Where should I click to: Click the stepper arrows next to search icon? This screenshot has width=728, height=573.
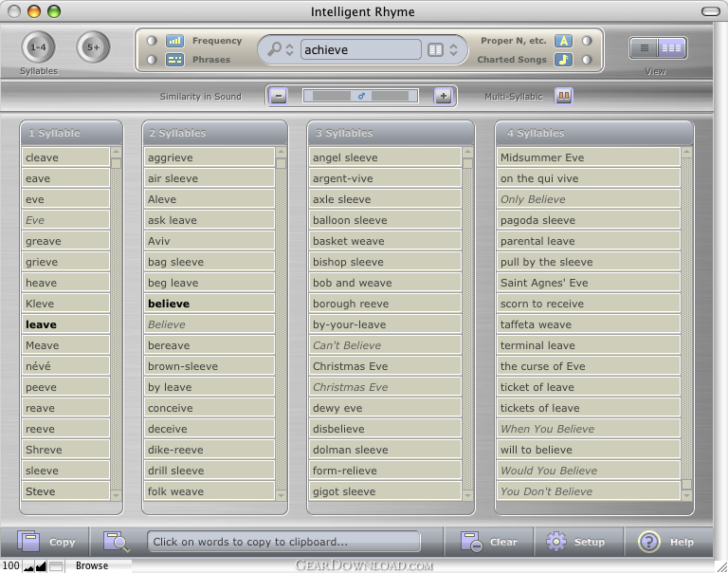coord(289,49)
